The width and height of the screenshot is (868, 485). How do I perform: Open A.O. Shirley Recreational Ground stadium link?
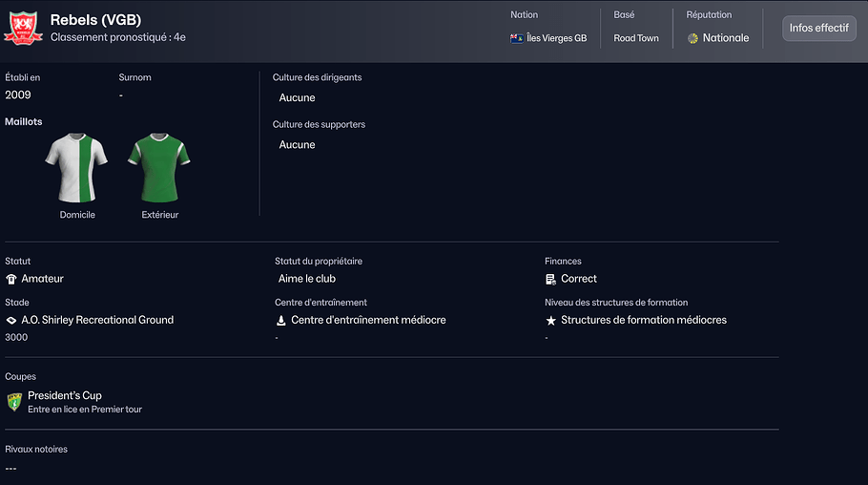click(x=97, y=320)
